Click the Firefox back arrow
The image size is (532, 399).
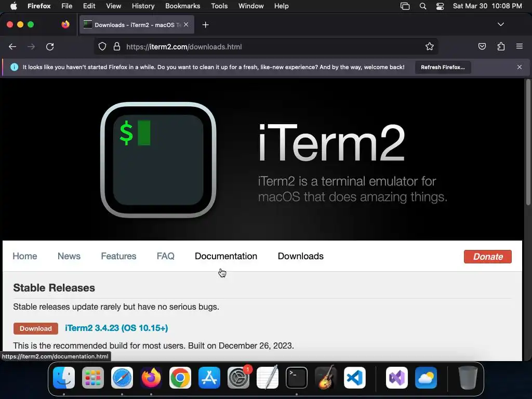(12, 47)
